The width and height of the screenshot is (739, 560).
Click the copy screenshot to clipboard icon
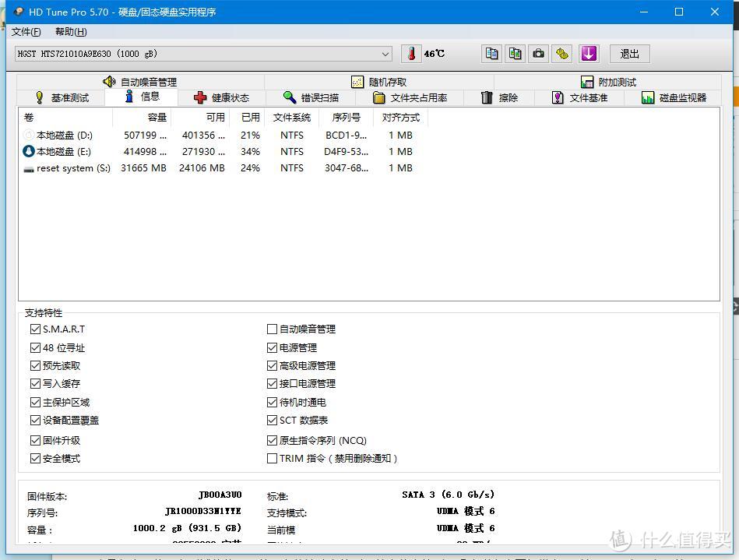[516, 54]
